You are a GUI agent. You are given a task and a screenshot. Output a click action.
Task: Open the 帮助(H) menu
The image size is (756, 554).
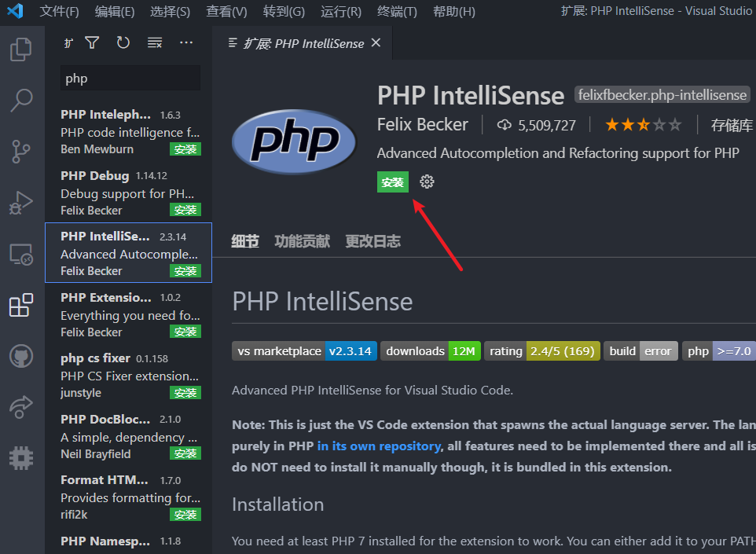click(453, 11)
